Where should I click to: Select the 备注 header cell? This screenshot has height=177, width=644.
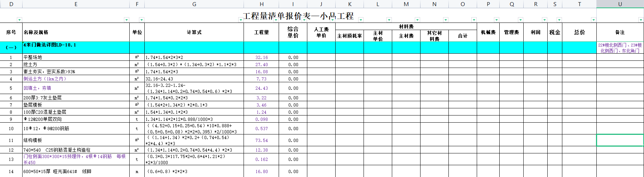620,32
